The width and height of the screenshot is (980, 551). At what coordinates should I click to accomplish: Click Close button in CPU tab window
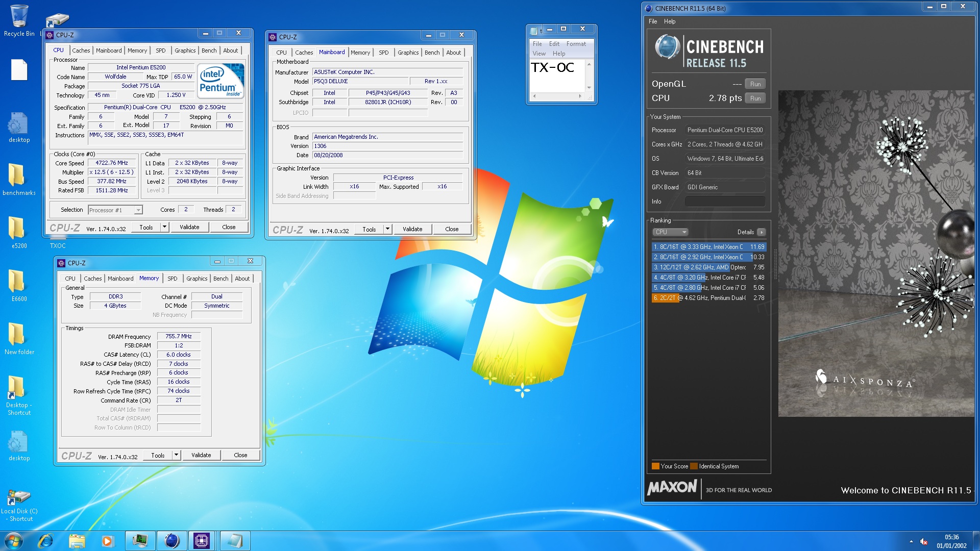point(229,227)
